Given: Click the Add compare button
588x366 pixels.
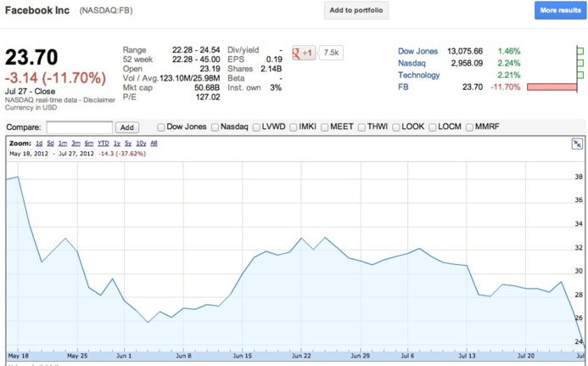Looking at the screenshot, I should [x=127, y=127].
